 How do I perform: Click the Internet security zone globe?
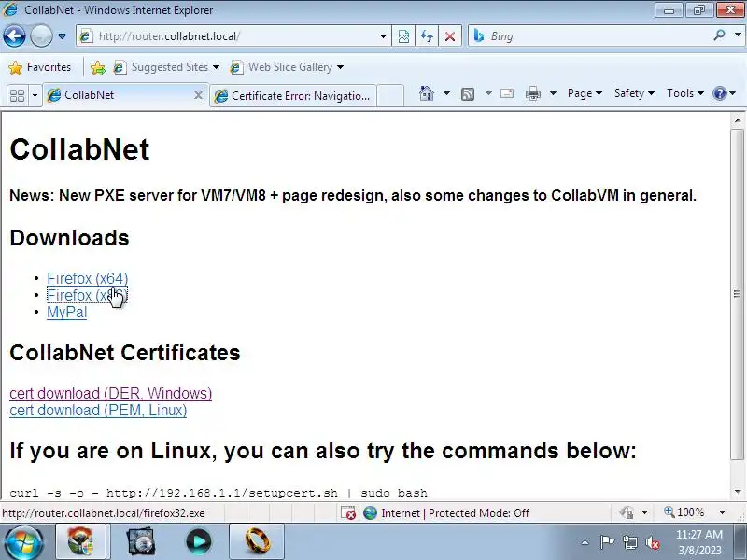pyautogui.click(x=370, y=512)
